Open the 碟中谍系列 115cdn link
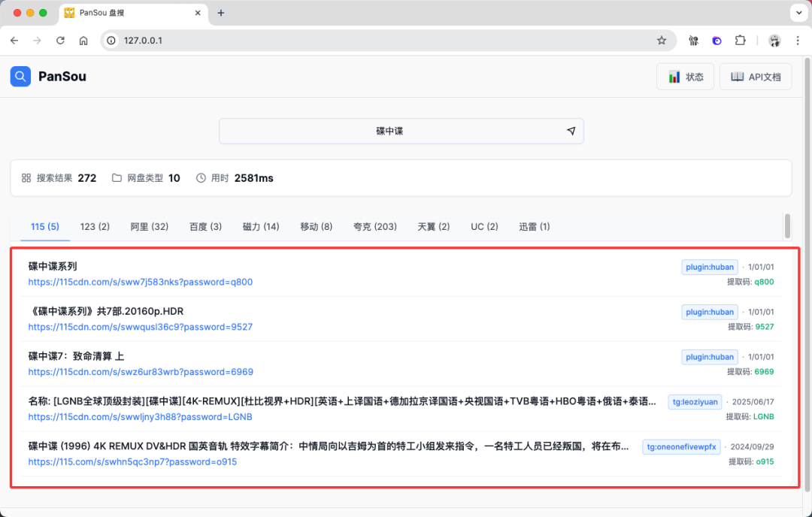This screenshot has width=812, height=517. [x=141, y=282]
